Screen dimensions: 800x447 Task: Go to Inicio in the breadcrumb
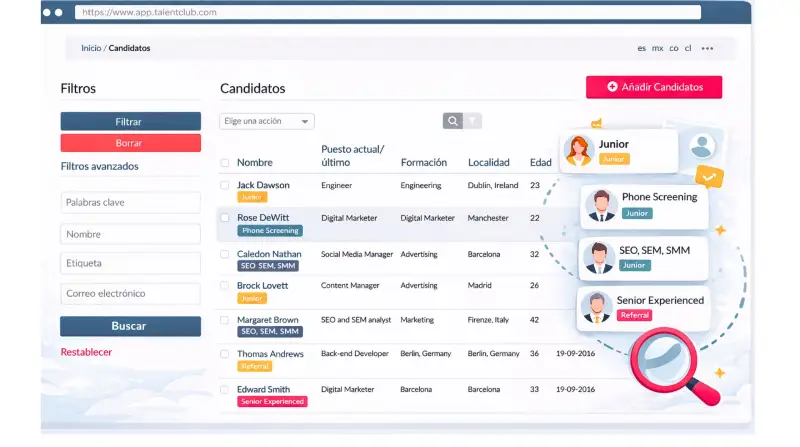tap(91, 48)
